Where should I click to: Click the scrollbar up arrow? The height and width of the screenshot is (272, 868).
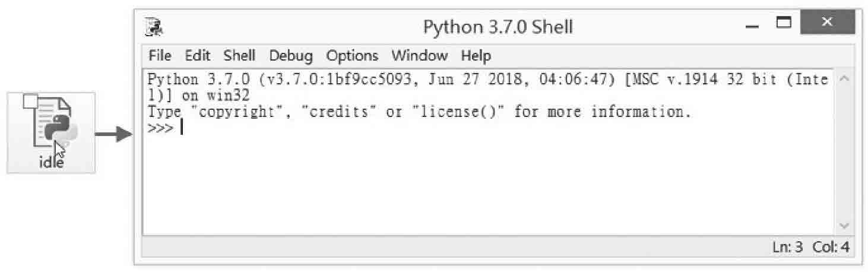coord(844,78)
